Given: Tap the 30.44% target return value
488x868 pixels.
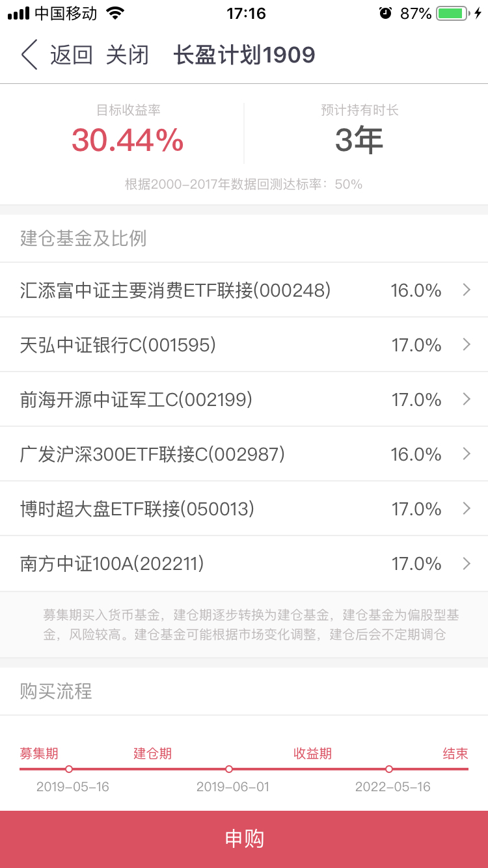Looking at the screenshot, I should pos(128,141).
